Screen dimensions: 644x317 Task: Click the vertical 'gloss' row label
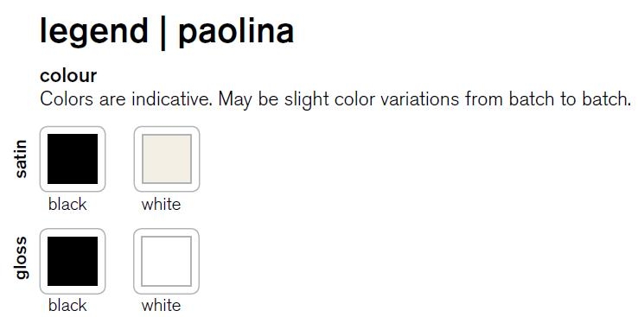(21, 258)
